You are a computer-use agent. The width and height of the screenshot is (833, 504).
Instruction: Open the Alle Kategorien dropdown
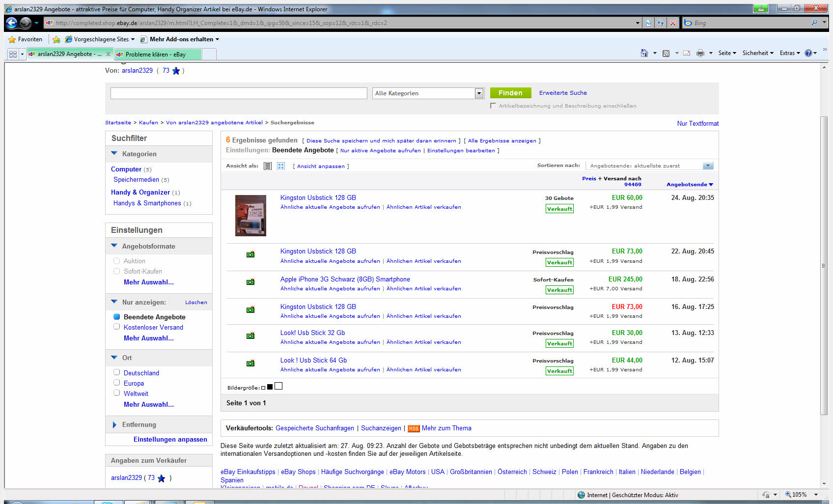tap(428, 93)
